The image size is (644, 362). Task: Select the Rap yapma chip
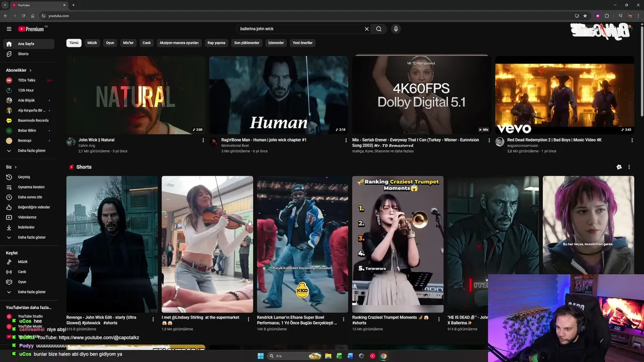coord(216,43)
